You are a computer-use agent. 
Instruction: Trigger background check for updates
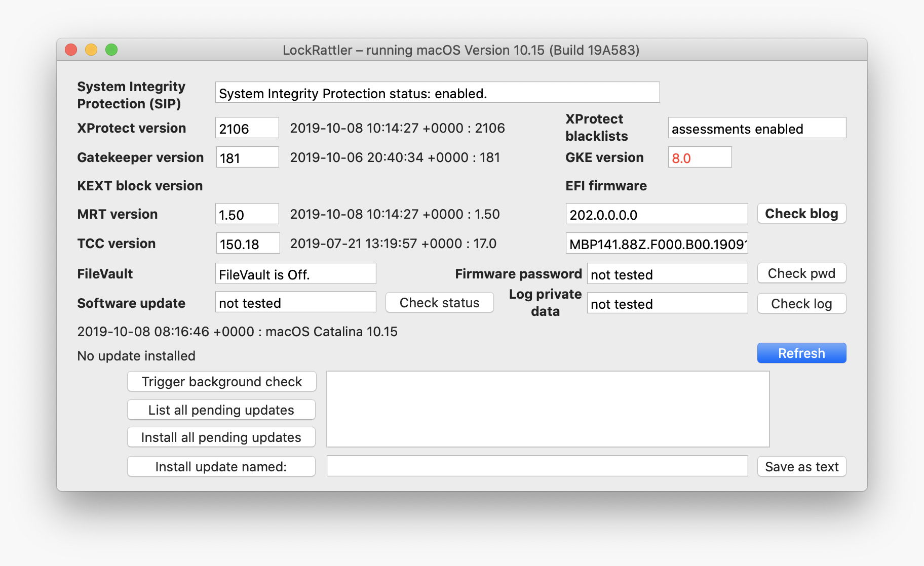pos(221,381)
